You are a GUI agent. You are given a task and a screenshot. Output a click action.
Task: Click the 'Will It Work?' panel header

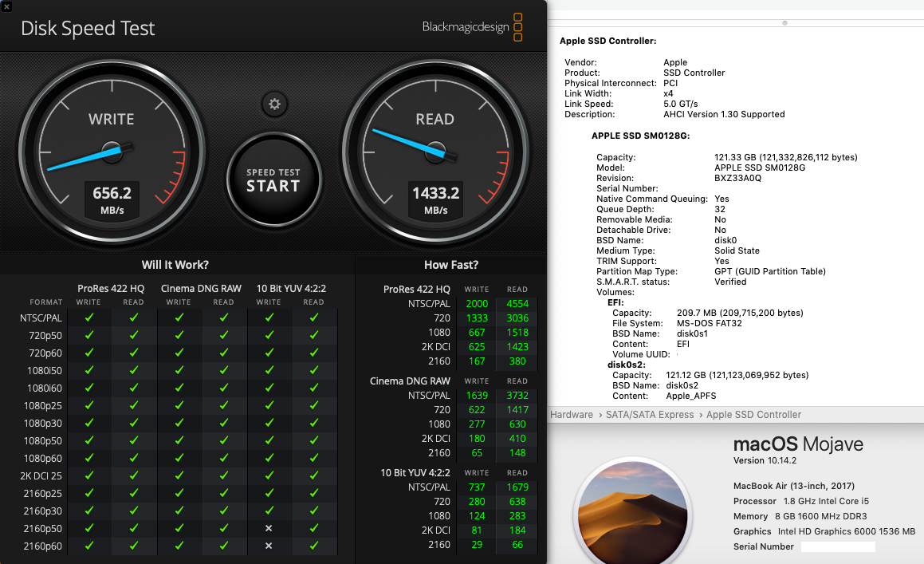pyautogui.click(x=175, y=263)
